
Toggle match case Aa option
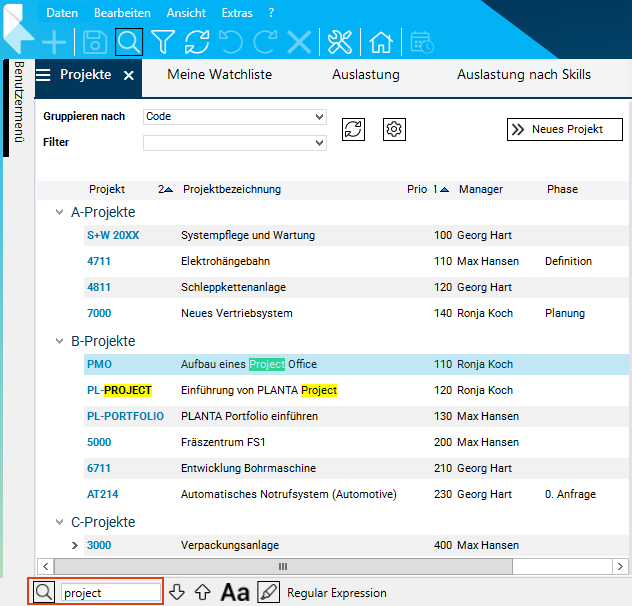234,592
